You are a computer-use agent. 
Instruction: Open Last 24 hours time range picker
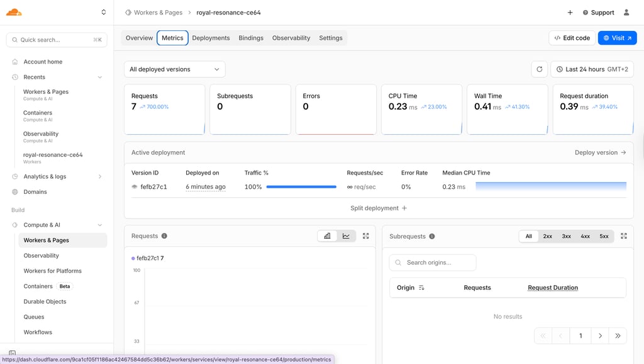(x=592, y=69)
